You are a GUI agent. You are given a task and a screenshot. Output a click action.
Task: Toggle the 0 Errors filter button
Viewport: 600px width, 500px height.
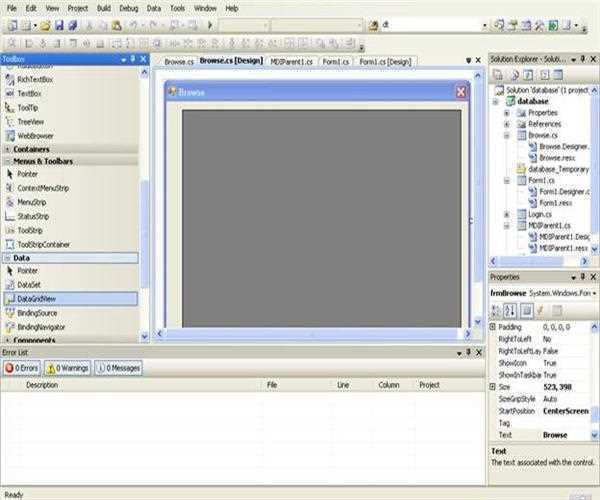(x=22, y=368)
